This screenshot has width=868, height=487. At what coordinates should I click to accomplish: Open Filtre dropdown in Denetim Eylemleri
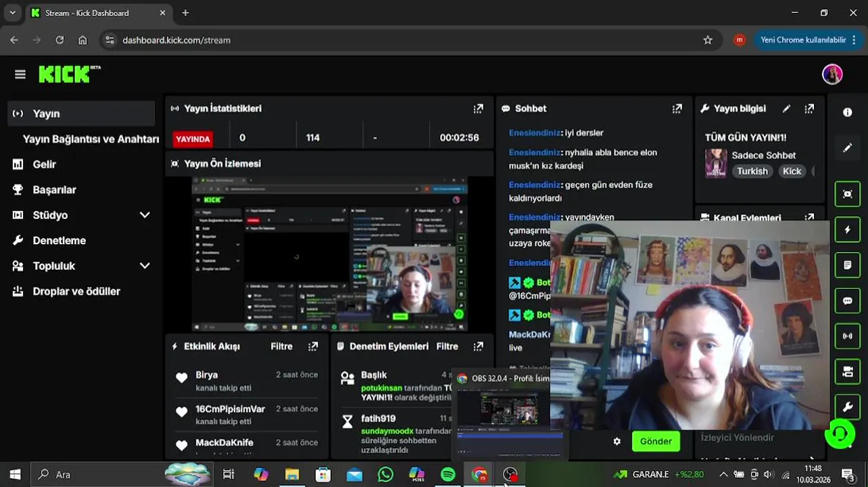pyautogui.click(x=448, y=346)
